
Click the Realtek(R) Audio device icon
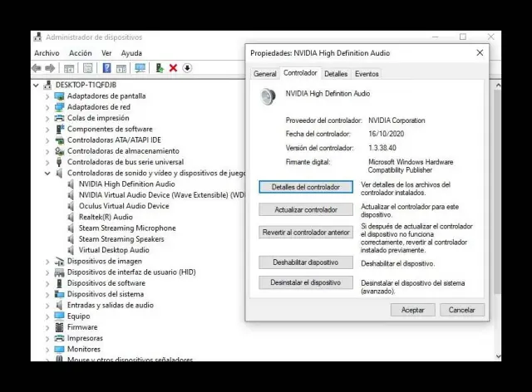(x=71, y=217)
